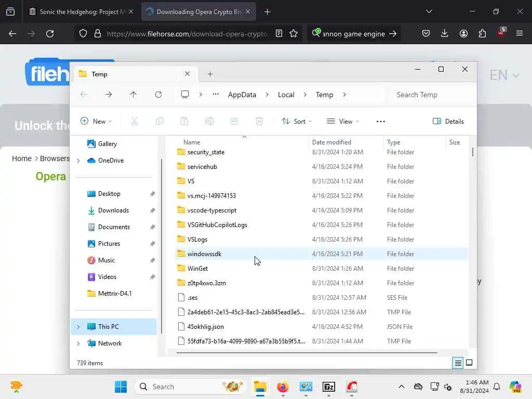Open Downloads in the navigation pane
The width and height of the screenshot is (532, 399).
pos(113,210)
